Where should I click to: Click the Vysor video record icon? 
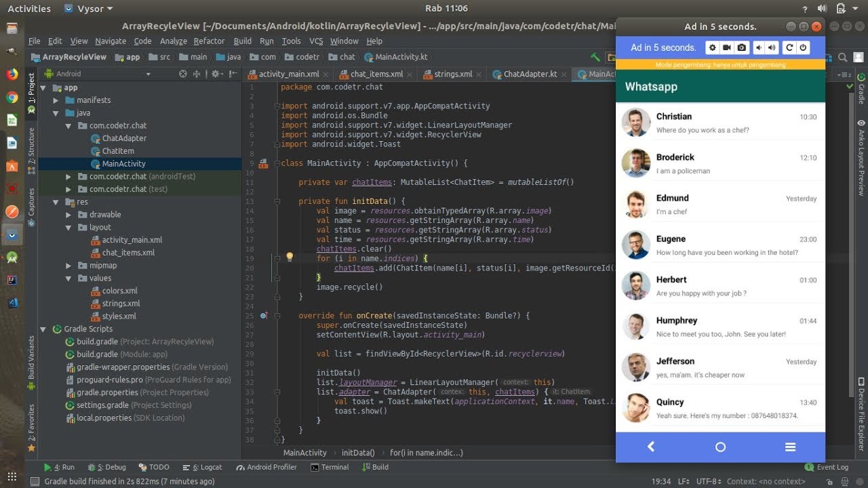point(727,47)
